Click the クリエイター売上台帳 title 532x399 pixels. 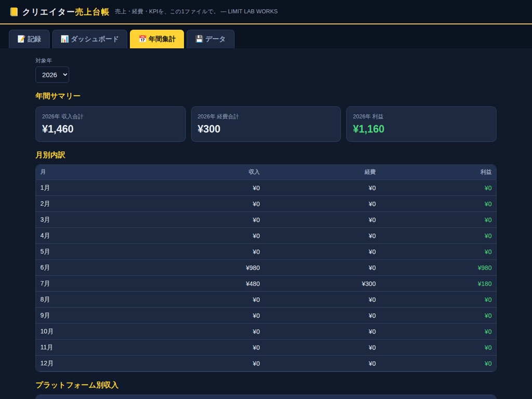(x=65, y=12)
